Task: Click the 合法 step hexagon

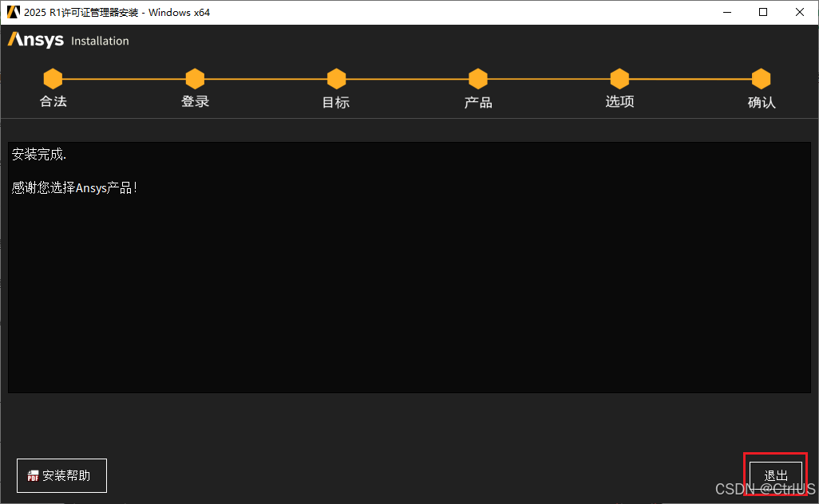Action: pyautogui.click(x=53, y=79)
